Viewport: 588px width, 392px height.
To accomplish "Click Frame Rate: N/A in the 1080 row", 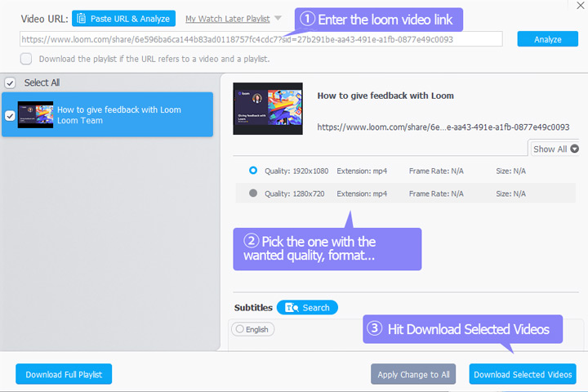I will tap(436, 171).
